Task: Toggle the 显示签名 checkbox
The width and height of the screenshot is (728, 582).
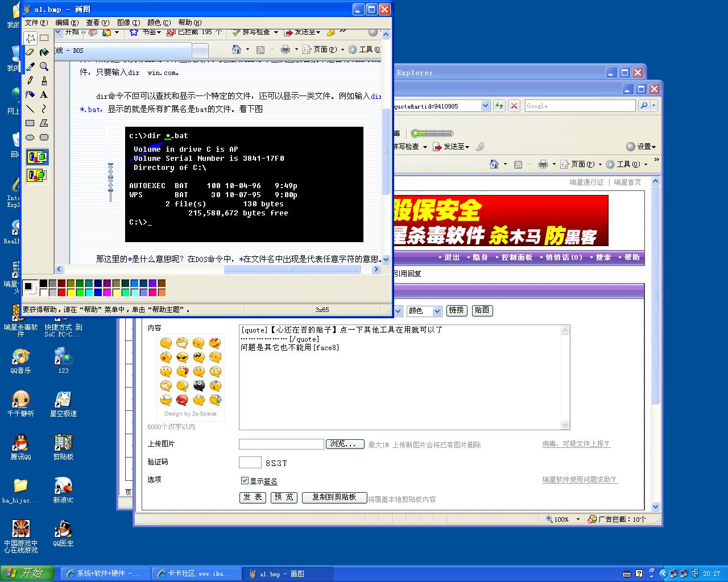Action: coord(245,481)
